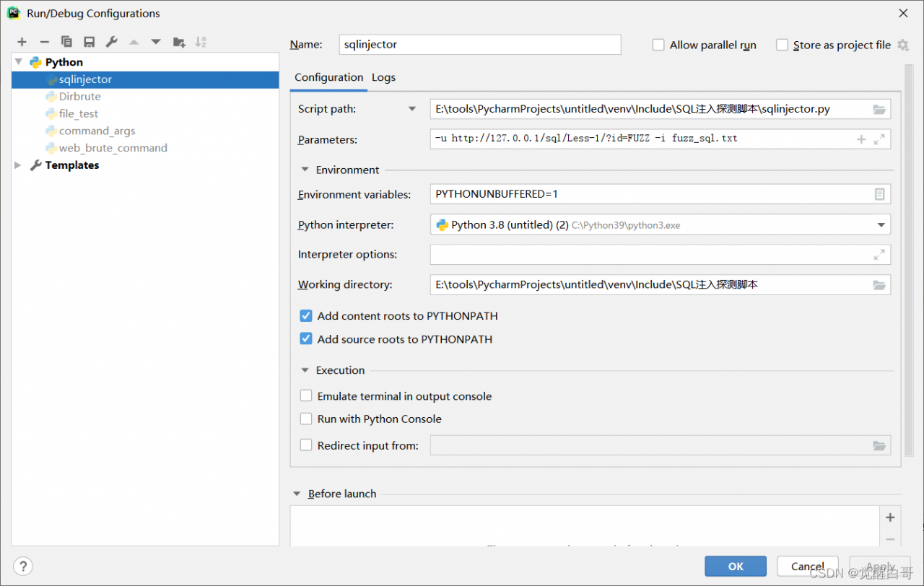Move configuration up with arrow icon

point(134,42)
